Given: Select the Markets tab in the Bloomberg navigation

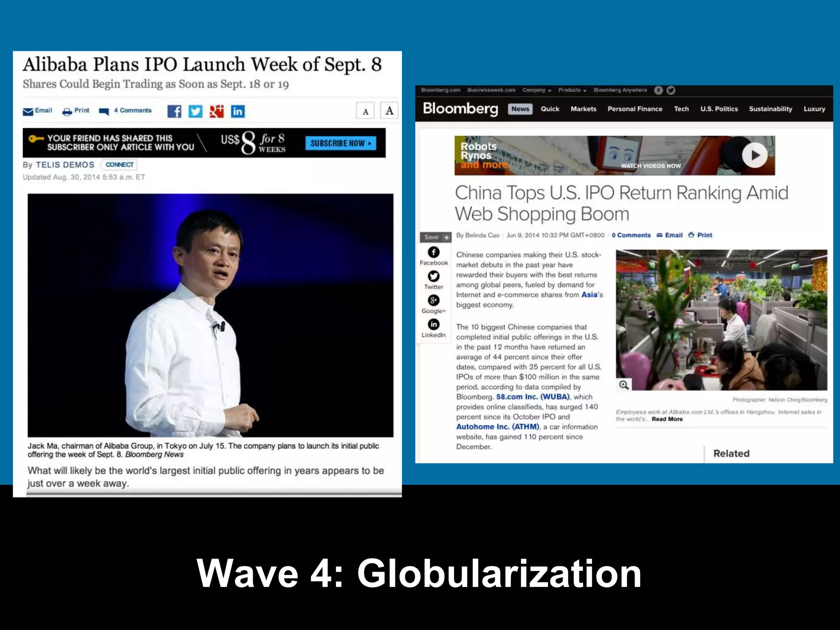Looking at the screenshot, I should tap(584, 109).
